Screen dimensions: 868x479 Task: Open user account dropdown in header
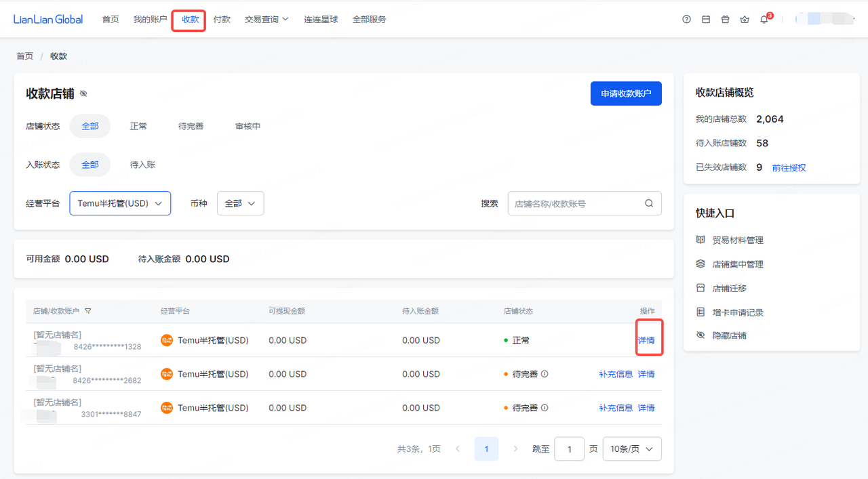824,19
